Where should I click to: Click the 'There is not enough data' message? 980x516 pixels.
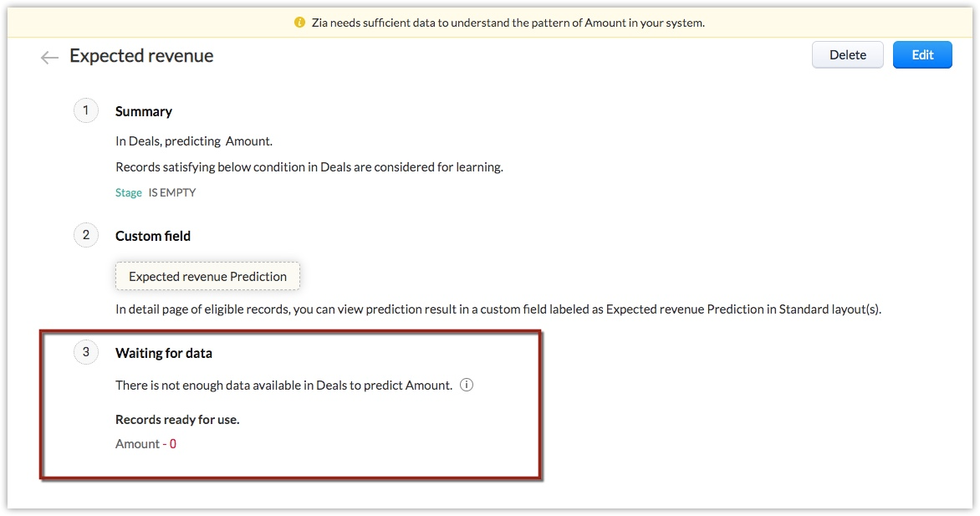point(283,386)
